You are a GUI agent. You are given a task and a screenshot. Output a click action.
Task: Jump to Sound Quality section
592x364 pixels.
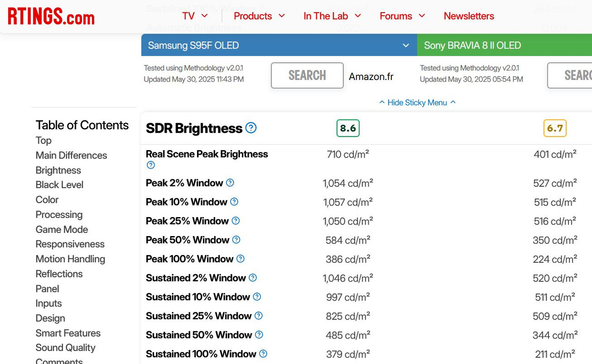[65, 347]
